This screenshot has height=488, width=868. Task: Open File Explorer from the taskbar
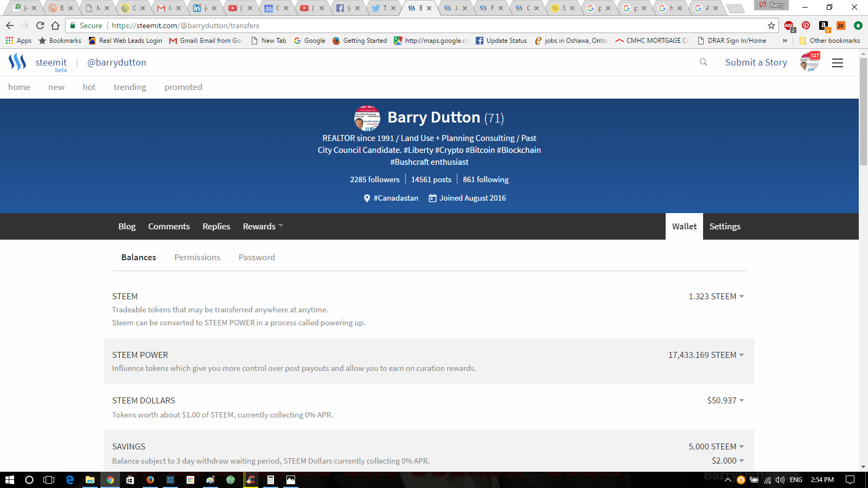click(90, 480)
